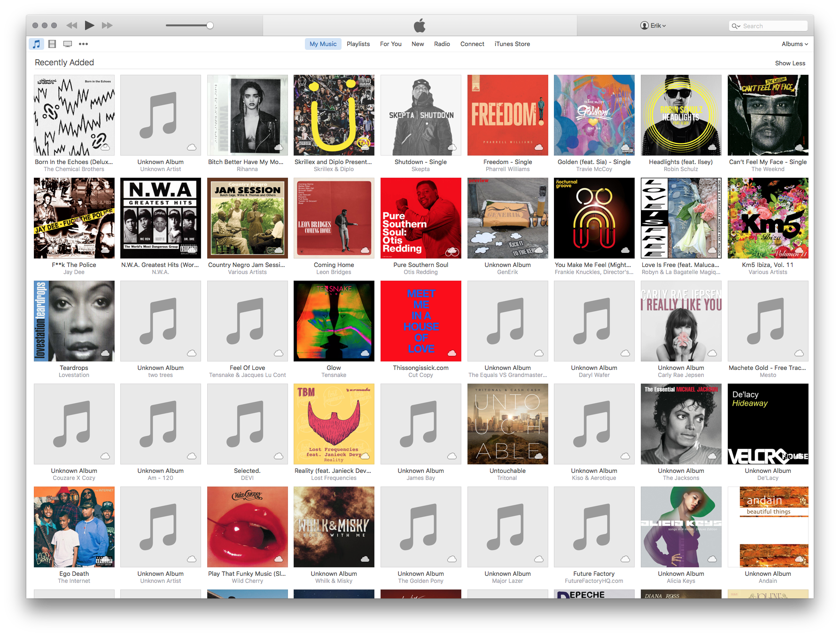840x636 pixels.
Task: Open Can't Feel My Face cover
Action: [768, 115]
